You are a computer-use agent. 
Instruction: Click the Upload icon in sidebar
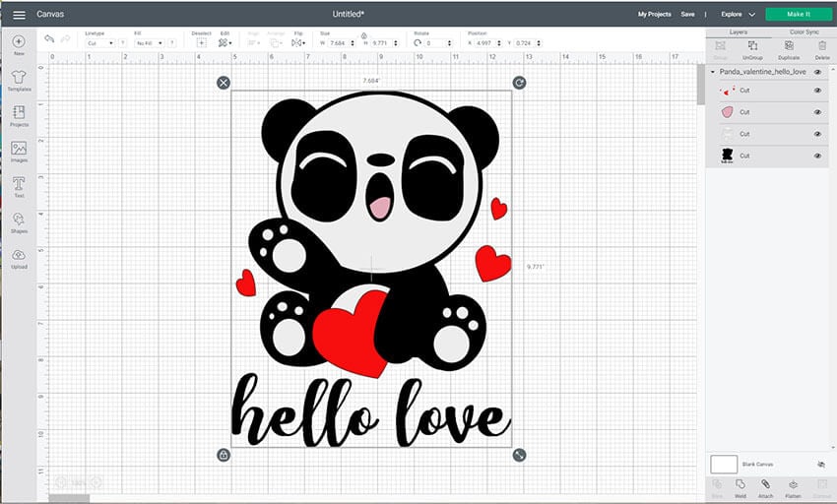tap(19, 255)
